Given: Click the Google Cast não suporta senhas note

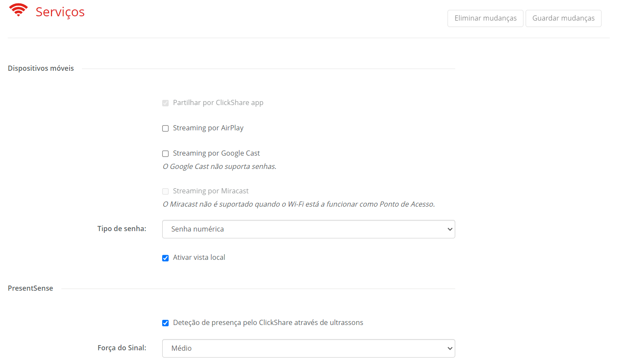Looking at the screenshot, I should click(219, 167).
